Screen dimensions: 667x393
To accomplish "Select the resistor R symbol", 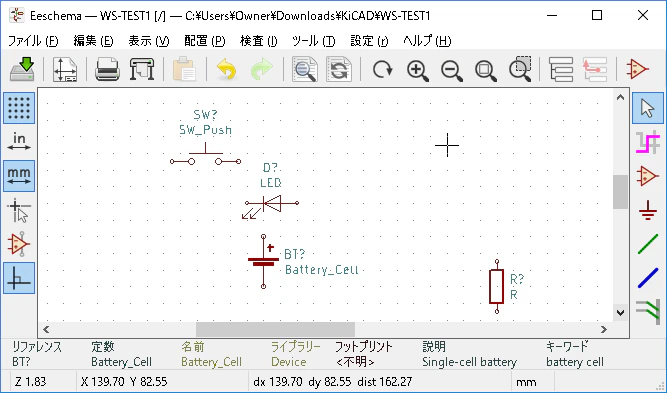I will (x=496, y=286).
